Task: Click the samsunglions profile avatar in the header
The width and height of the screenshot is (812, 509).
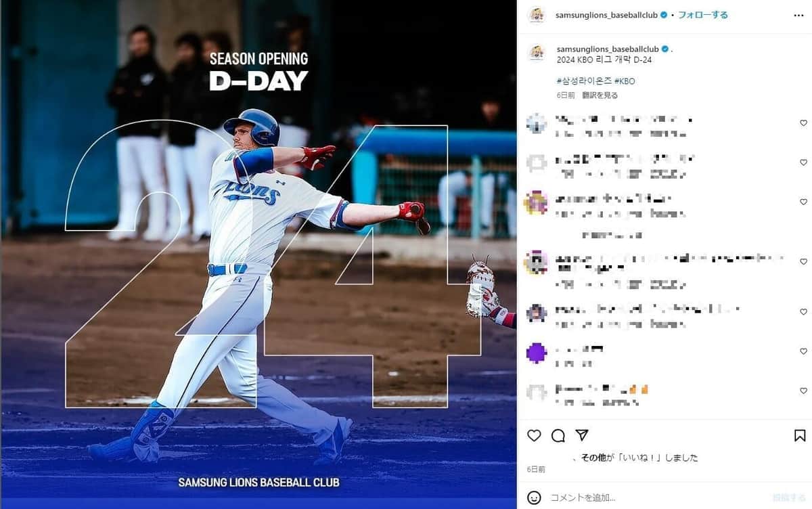Action: point(537,15)
